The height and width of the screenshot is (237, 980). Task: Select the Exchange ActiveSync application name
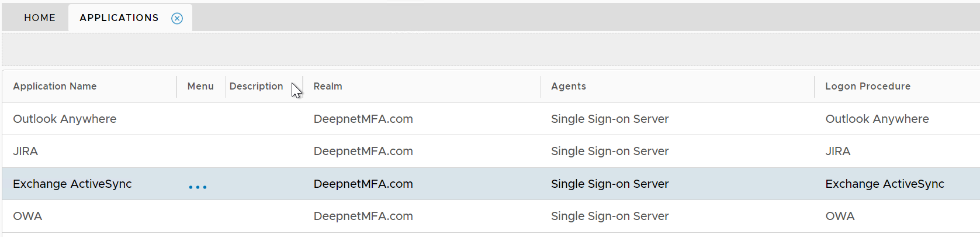(72, 184)
